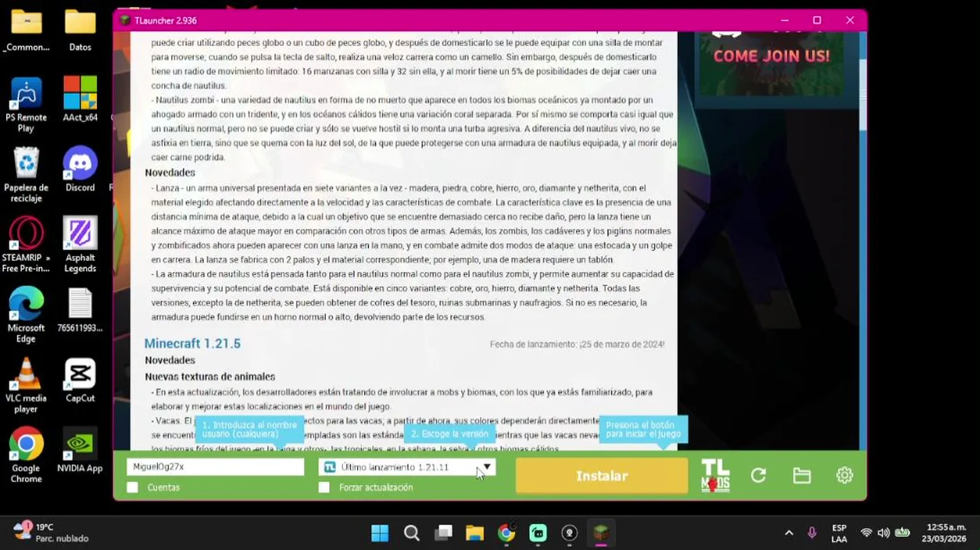This screenshot has width=980, height=550.
Task: Open Papelera de reciclaje icon
Action: [26, 175]
